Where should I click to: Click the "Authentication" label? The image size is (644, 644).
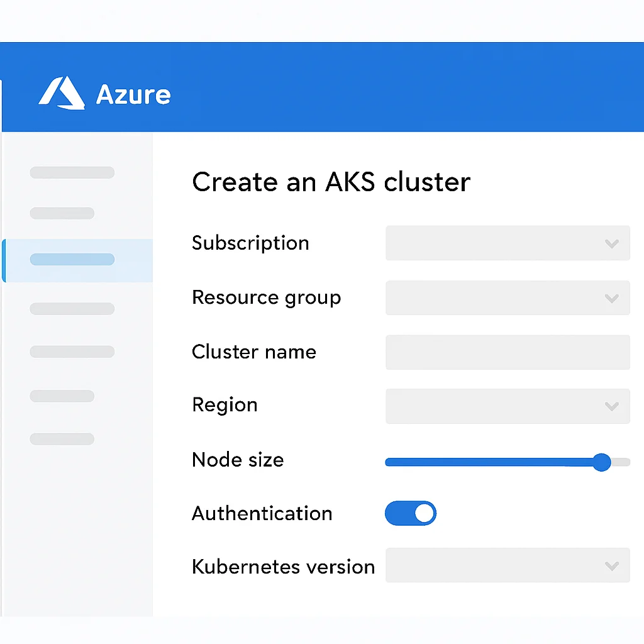(262, 513)
